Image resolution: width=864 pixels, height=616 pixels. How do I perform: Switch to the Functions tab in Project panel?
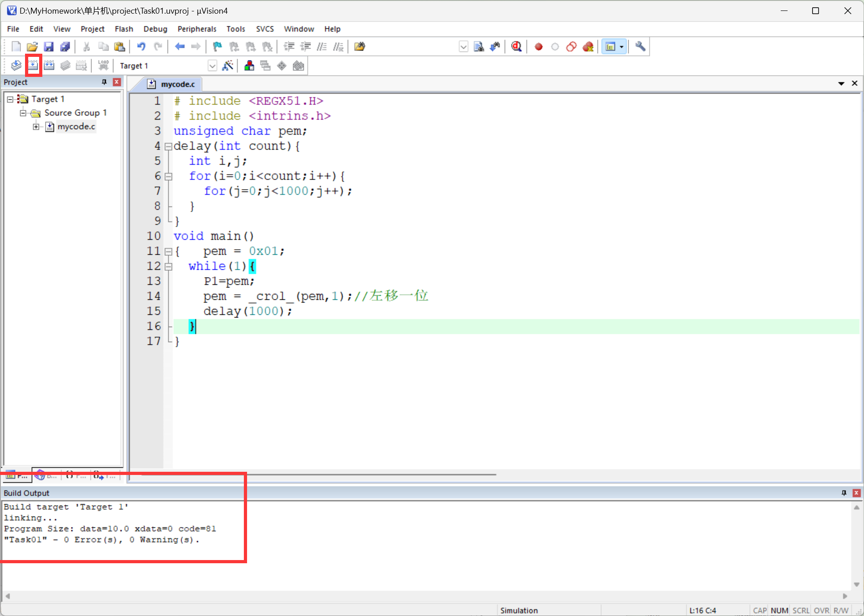click(75, 475)
